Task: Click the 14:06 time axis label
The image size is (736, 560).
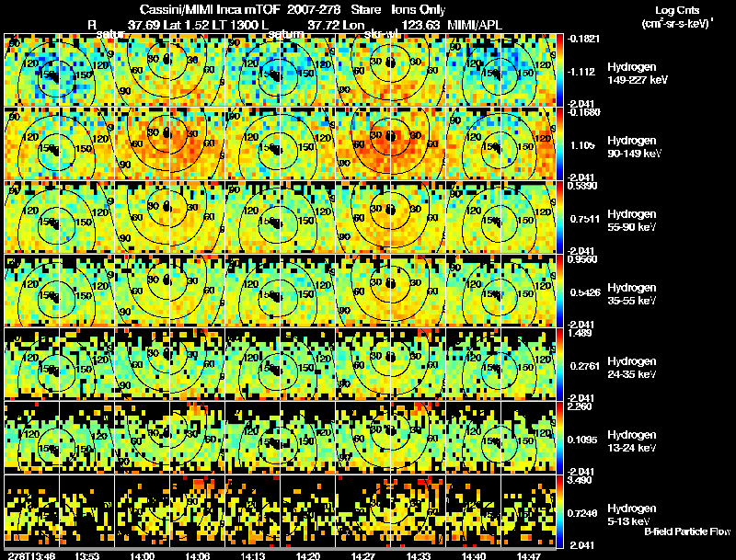Action: coord(197,556)
